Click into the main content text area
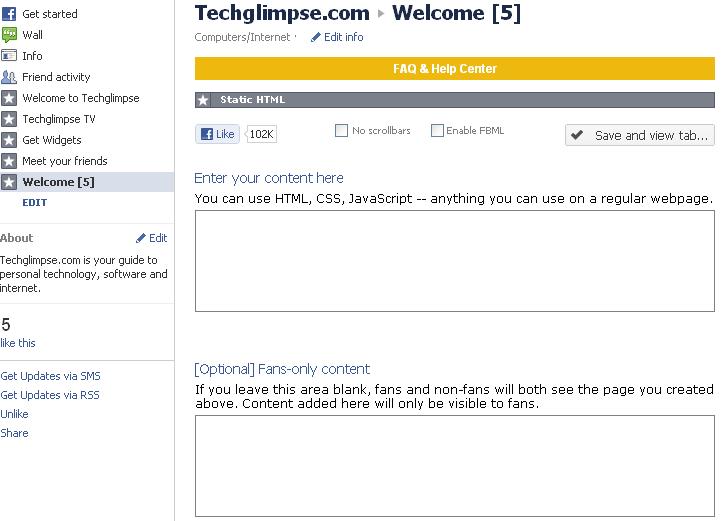 [x=454, y=261]
